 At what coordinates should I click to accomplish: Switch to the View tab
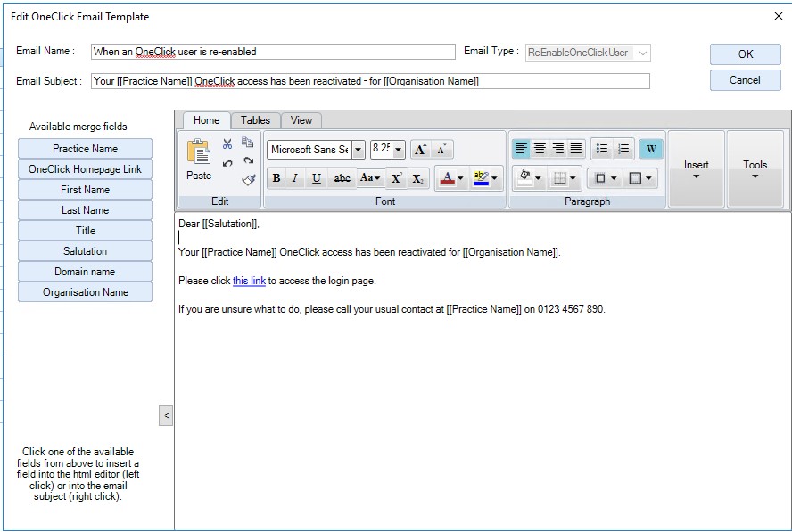click(301, 120)
